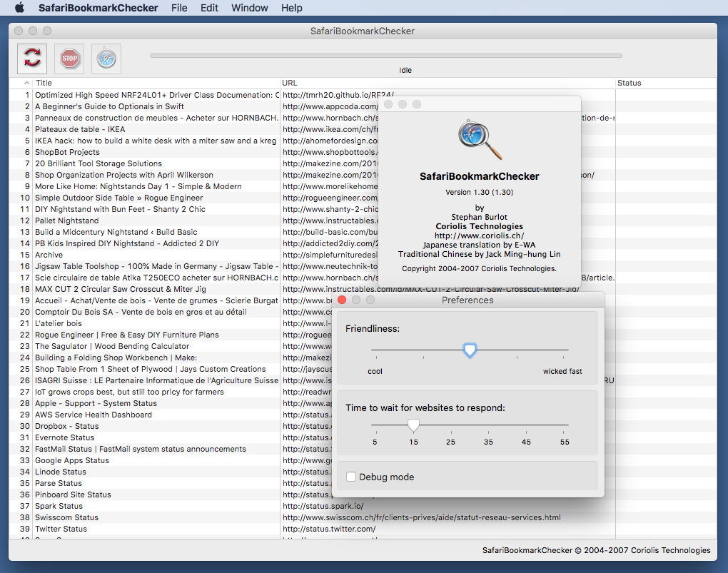Select the ShopBot Projects bookmark row
The height and width of the screenshot is (573, 728).
[x=67, y=152]
